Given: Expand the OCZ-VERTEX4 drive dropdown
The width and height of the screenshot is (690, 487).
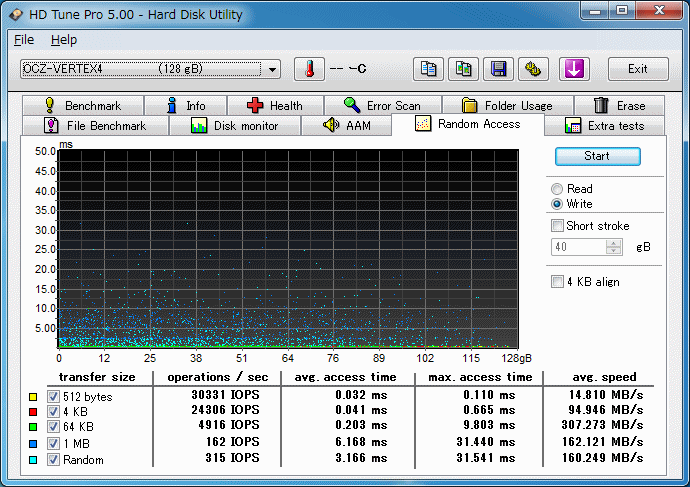Looking at the screenshot, I should coord(272,70).
